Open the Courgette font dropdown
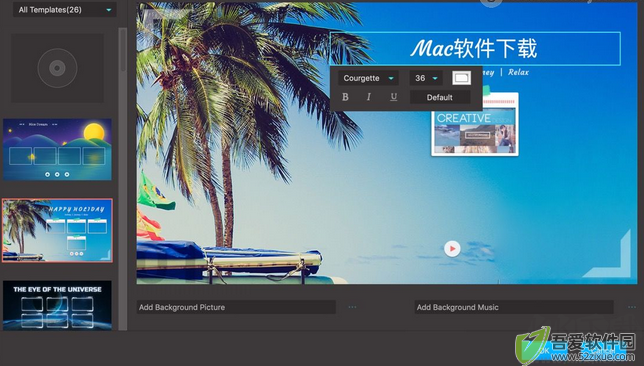Screen dimensions: 644x366 coord(368,78)
